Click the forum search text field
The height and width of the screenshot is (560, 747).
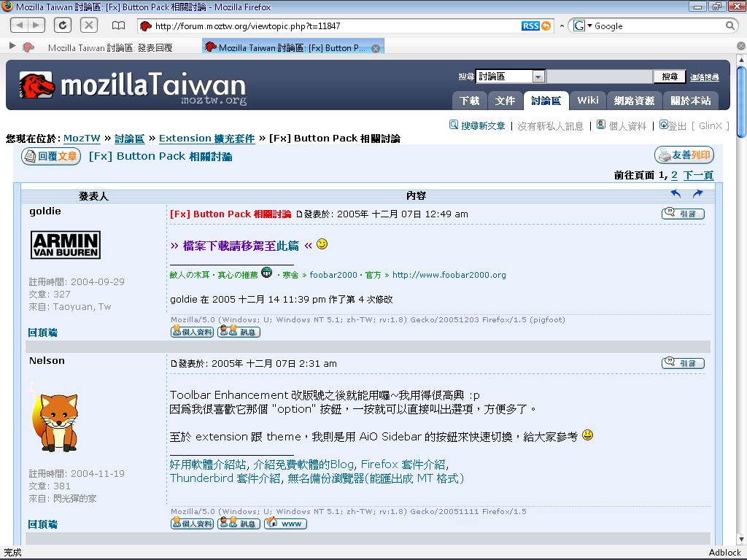click(x=599, y=76)
